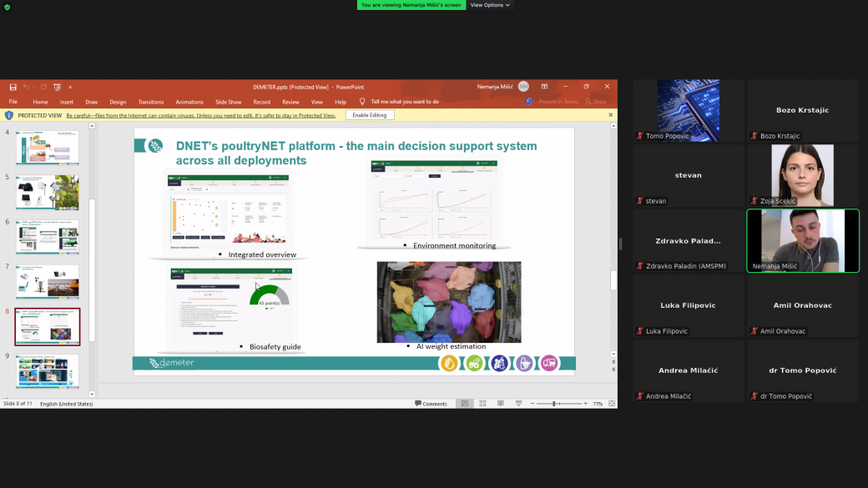Open the Transitions ribbon tab
Screen dimensions: 868x488
click(x=151, y=102)
